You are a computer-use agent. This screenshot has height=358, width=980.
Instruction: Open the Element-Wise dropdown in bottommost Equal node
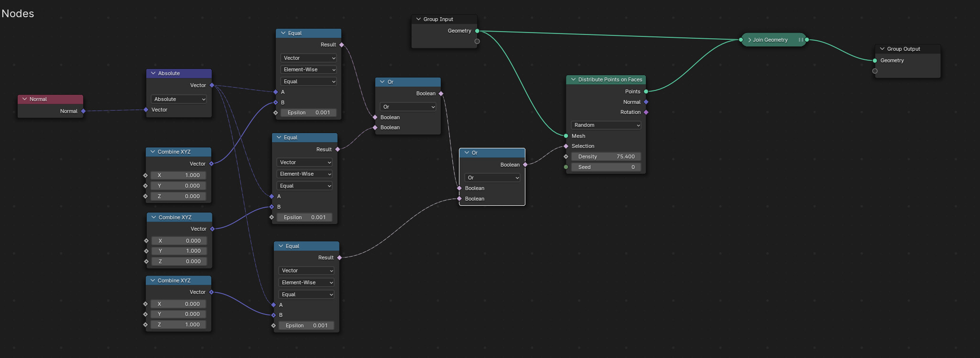coord(306,282)
